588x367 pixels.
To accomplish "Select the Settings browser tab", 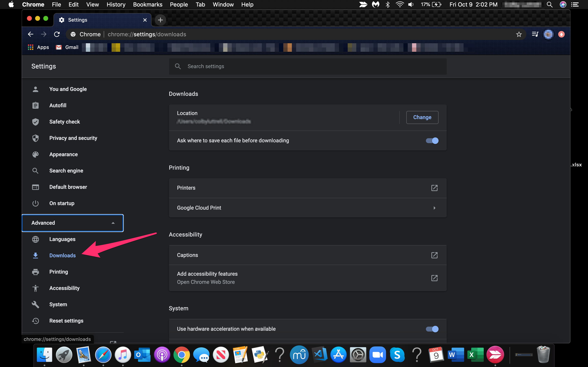I will click(x=78, y=20).
